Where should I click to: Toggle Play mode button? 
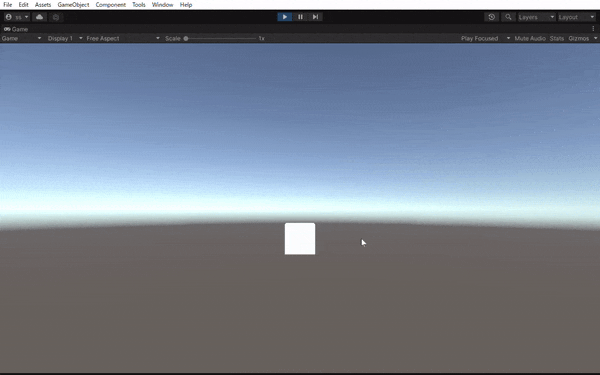(x=285, y=17)
